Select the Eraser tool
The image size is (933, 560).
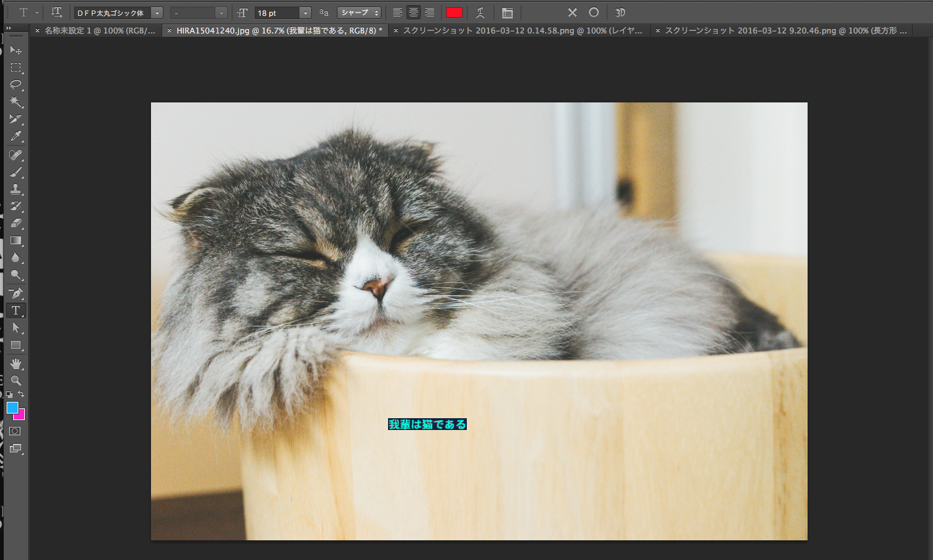click(x=16, y=223)
